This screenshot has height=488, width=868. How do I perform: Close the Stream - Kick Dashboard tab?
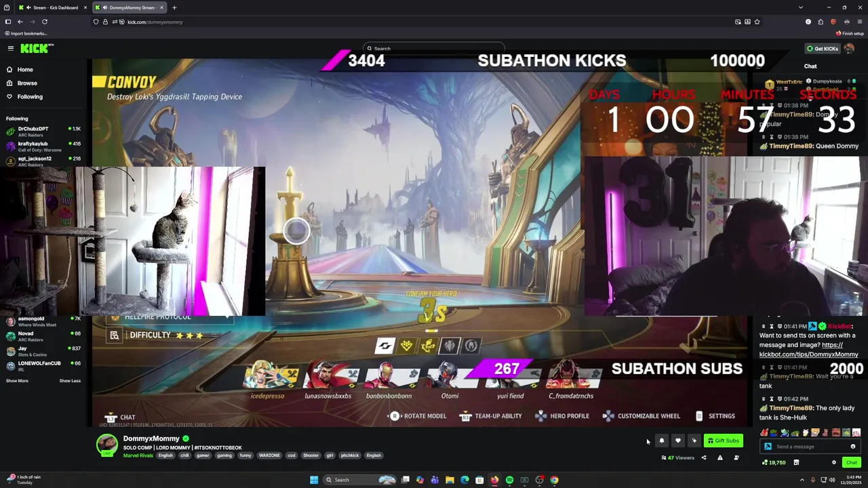pos(85,7)
